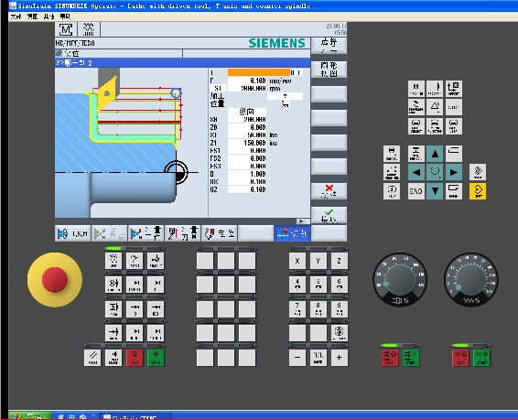Toggle the TEACH IN key below JOG

point(113,285)
